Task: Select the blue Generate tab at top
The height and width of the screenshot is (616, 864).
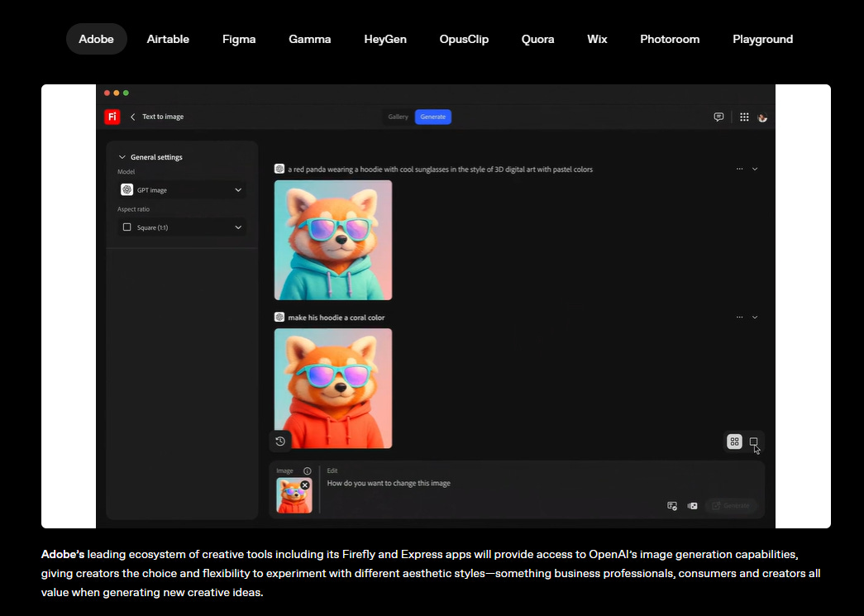Action: pos(433,117)
